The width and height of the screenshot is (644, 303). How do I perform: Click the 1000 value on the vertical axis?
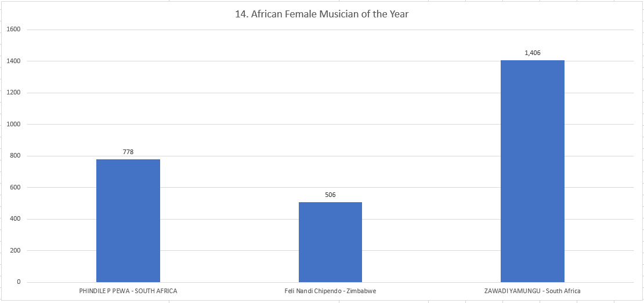point(14,124)
